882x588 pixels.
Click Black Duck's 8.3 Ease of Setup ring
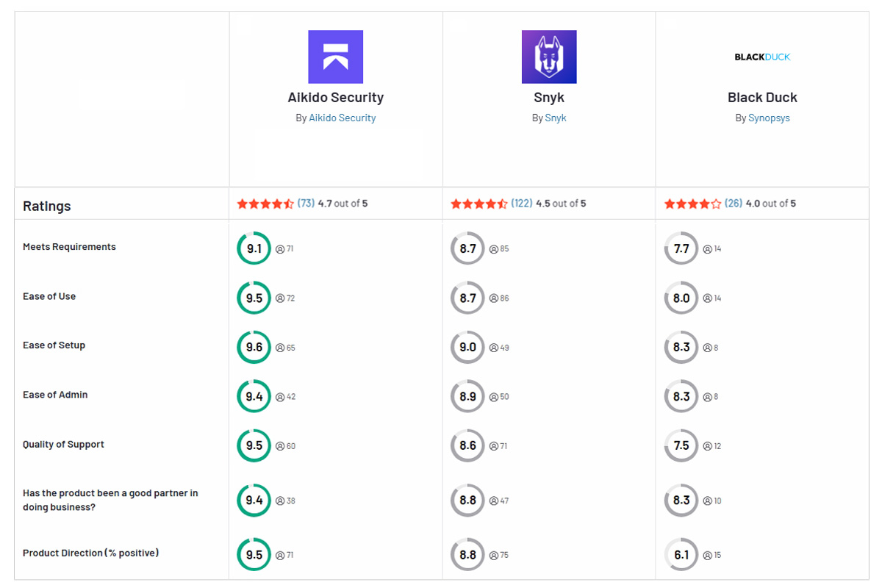point(681,347)
